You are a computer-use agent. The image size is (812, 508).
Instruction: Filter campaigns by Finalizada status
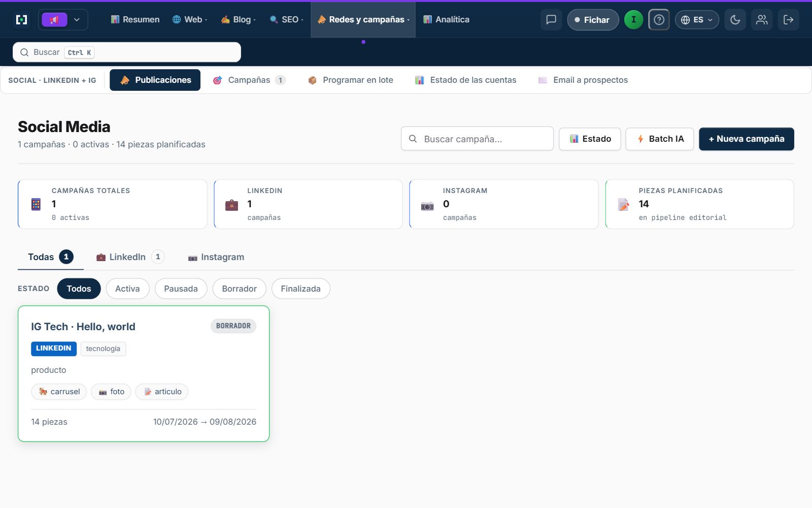[x=300, y=289]
